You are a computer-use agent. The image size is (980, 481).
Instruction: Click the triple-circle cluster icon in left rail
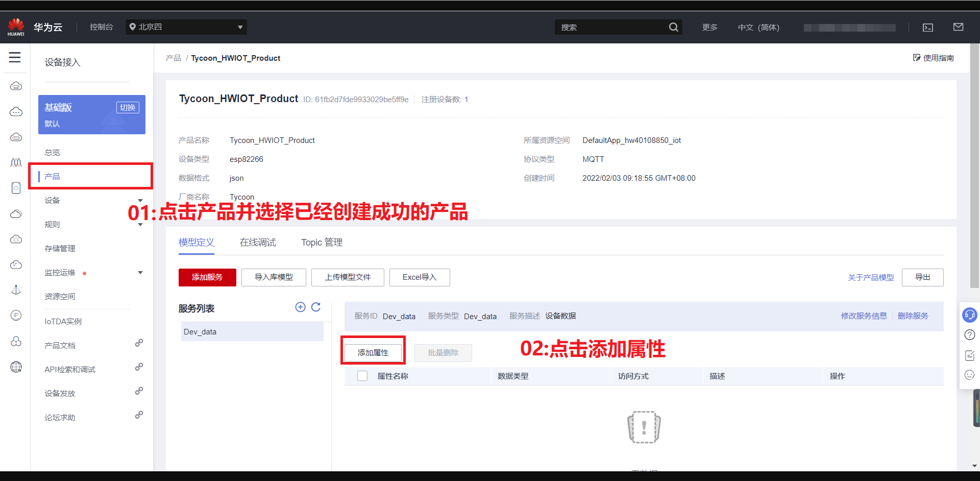pyautogui.click(x=16, y=341)
